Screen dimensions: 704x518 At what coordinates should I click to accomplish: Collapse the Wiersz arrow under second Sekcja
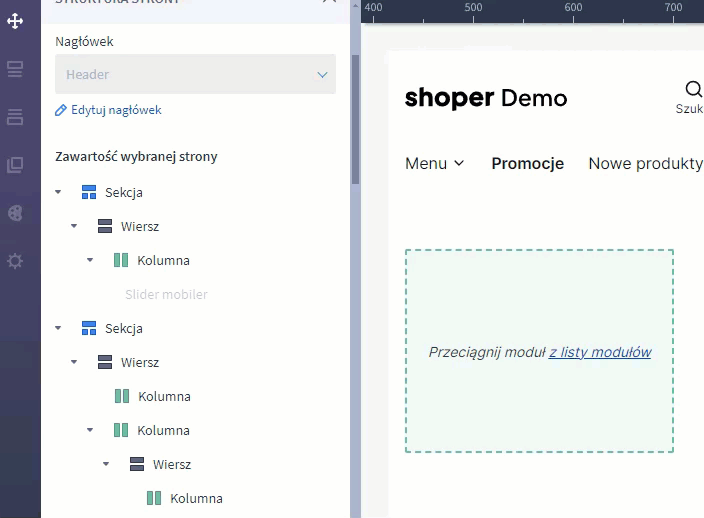click(x=74, y=362)
